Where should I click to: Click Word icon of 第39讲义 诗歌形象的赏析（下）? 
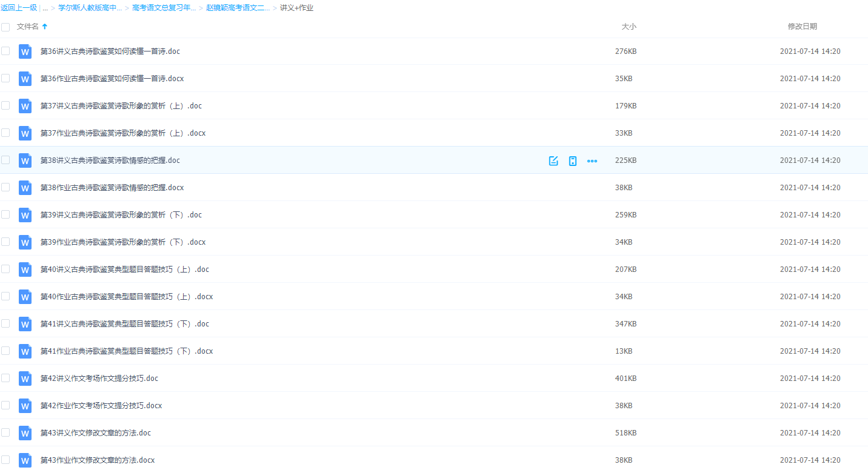click(x=25, y=215)
